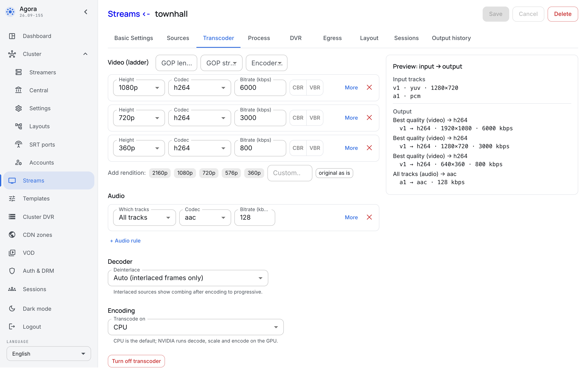588x374 pixels.
Task: Open Dashboard from its grid icon
Action: click(12, 36)
